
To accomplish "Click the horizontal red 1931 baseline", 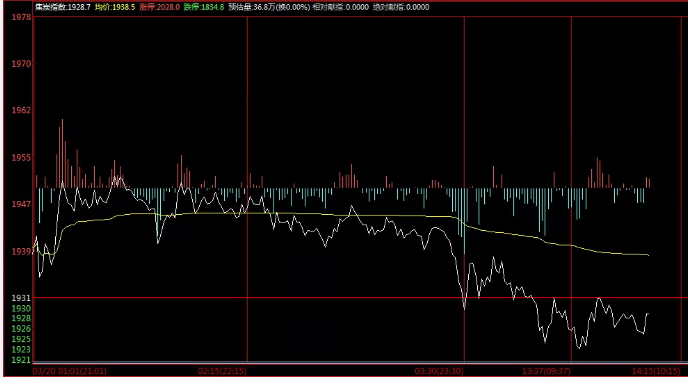I will pos(360,298).
